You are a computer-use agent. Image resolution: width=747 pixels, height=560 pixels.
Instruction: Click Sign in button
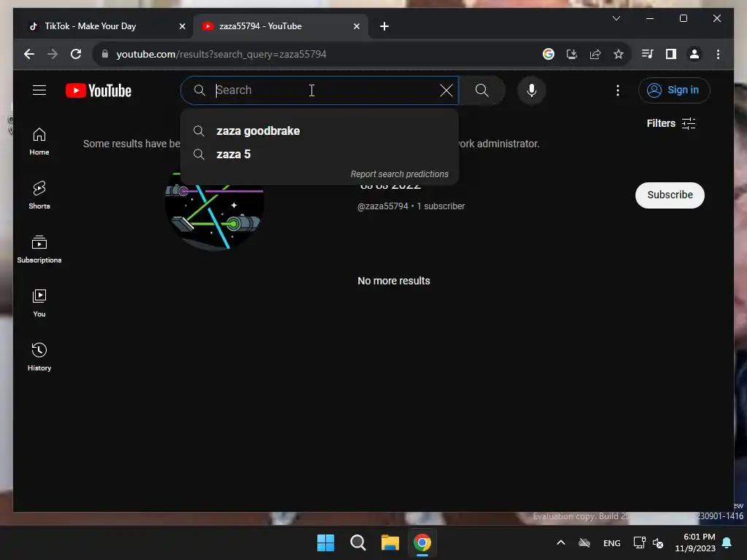[x=674, y=90]
